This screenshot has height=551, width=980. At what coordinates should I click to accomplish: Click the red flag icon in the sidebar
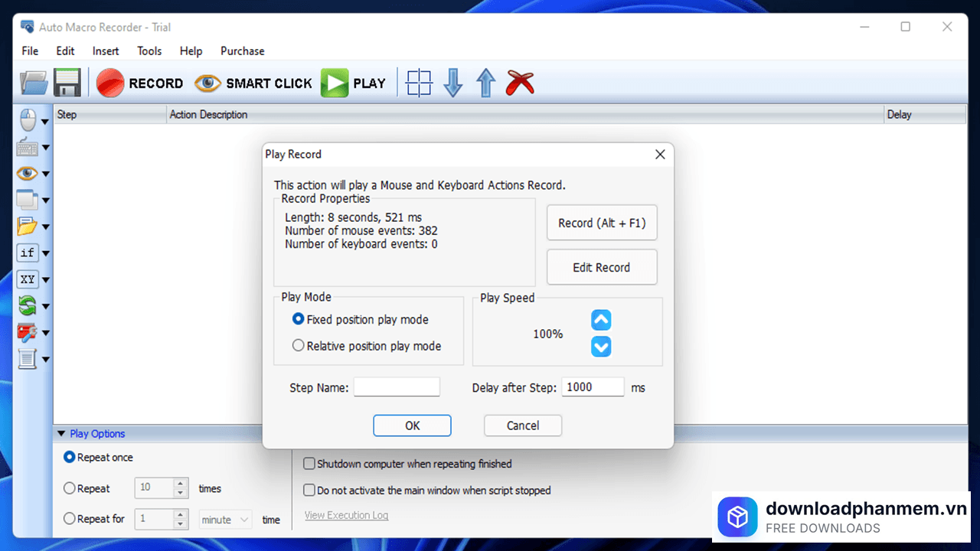[28, 332]
